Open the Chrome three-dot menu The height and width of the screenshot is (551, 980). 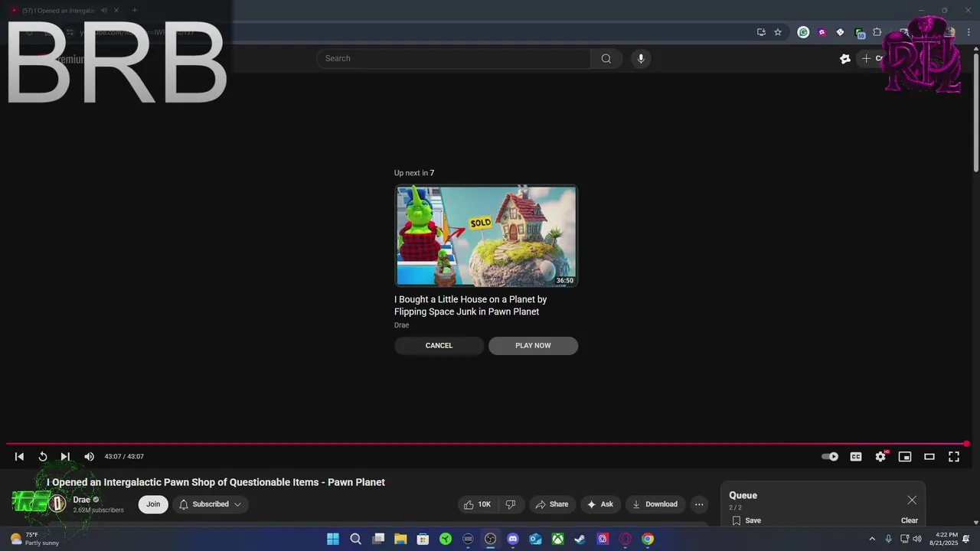969,32
